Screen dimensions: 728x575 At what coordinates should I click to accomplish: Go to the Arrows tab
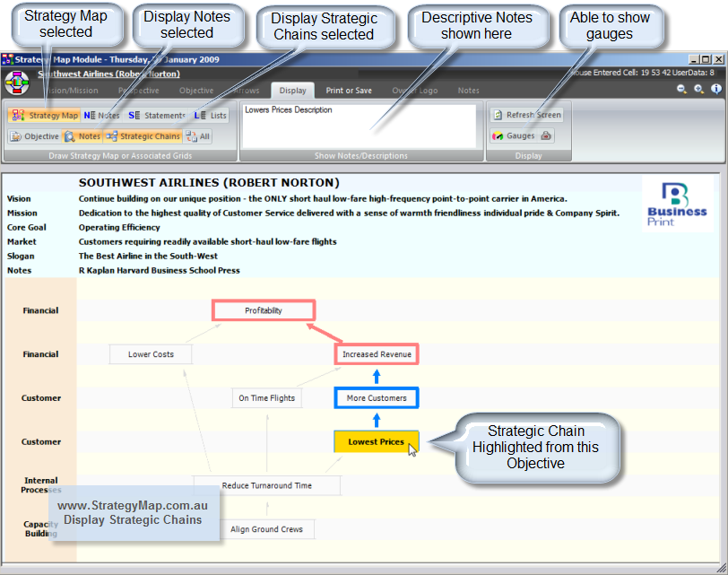tap(247, 91)
